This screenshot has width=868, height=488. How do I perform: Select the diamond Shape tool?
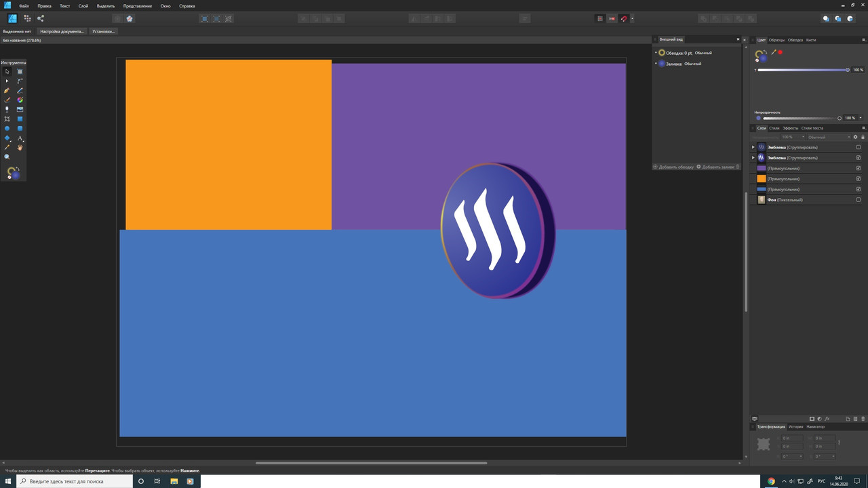pyautogui.click(x=7, y=138)
